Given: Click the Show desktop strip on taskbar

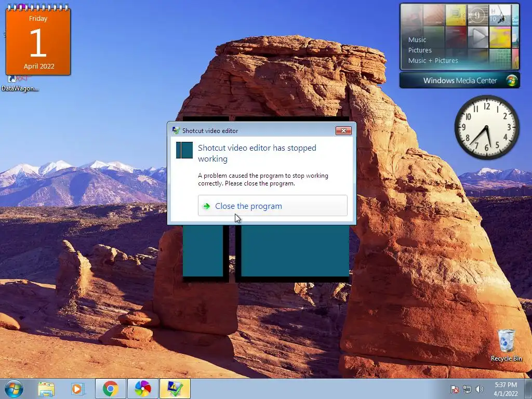Looking at the screenshot, I should click(528, 389).
